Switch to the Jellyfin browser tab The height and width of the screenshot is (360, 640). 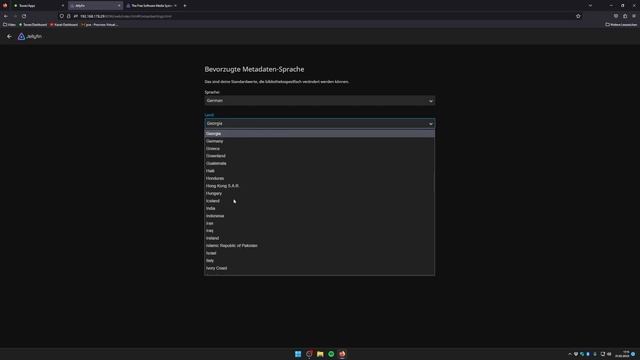pos(96,6)
